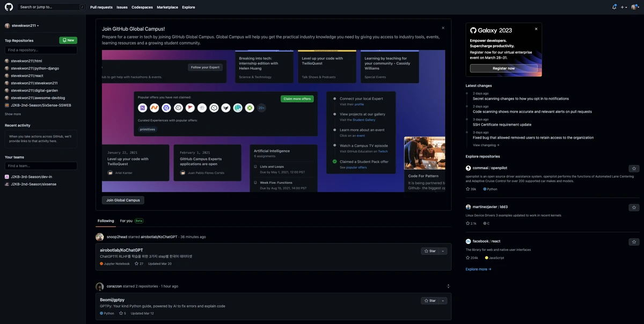Open the Secret scanning changes changelog entry
The width and height of the screenshot is (644, 324).
pyautogui.click(x=521, y=99)
